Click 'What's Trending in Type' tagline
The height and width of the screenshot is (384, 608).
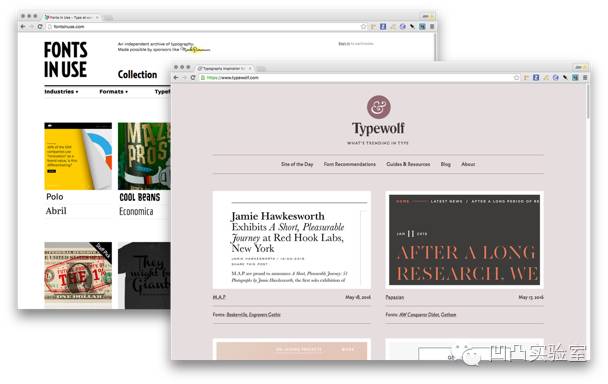378,143
